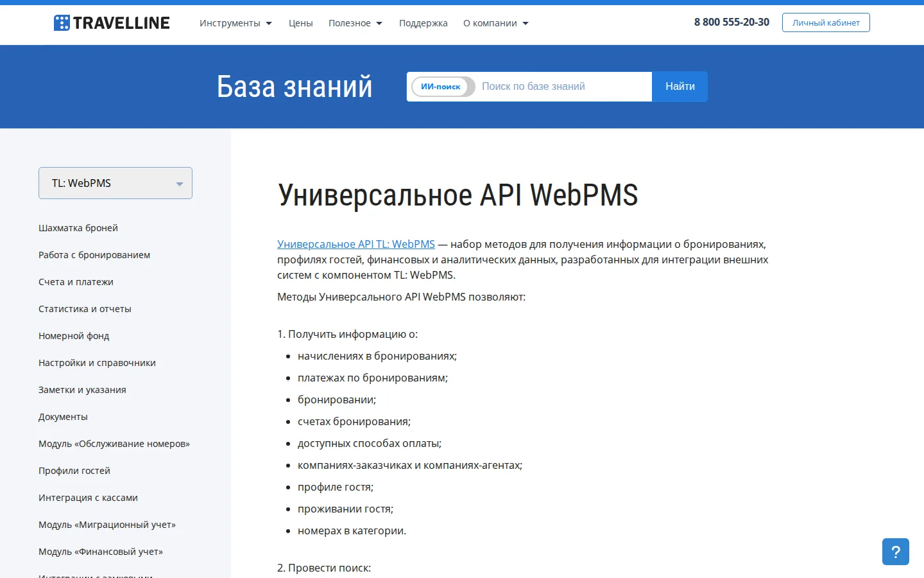Screen dimensions: 924x578
Task: Call number 8 800 555-20-30 link
Action: [732, 22]
